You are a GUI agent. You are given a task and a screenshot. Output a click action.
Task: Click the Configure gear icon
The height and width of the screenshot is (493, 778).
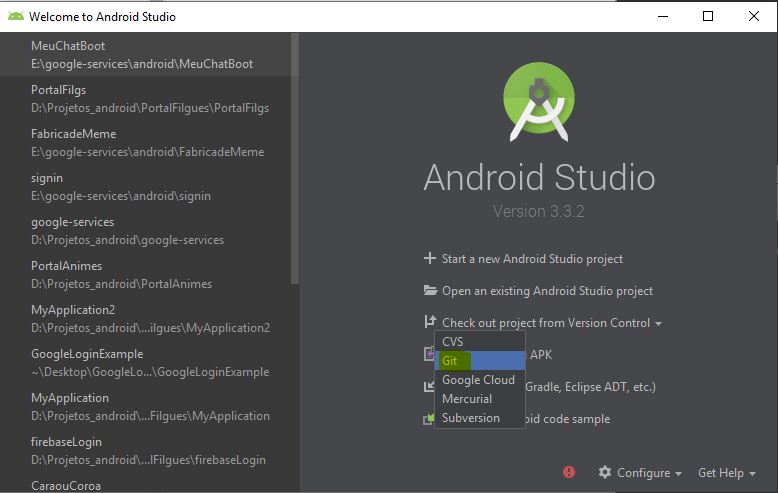[x=604, y=472]
